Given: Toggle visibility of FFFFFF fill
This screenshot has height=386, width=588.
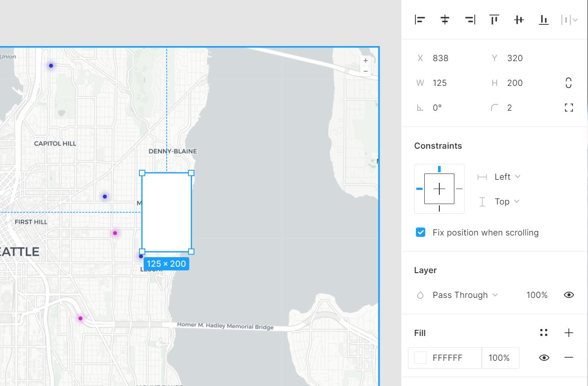Looking at the screenshot, I should (544, 358).
